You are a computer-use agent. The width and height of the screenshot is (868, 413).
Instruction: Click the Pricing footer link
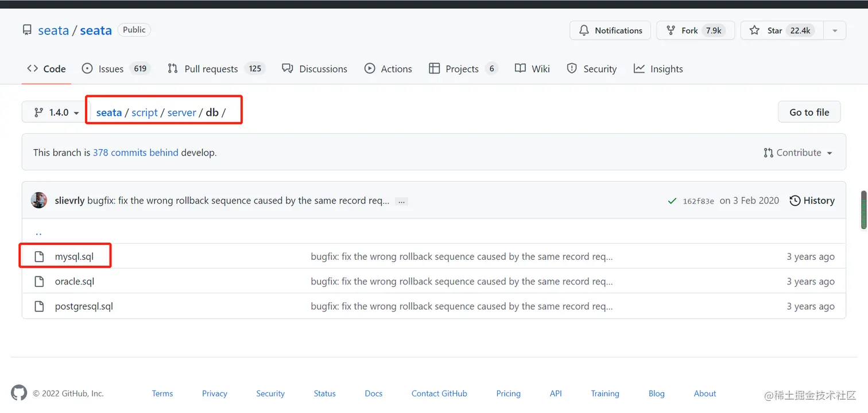tap(509, 393)
